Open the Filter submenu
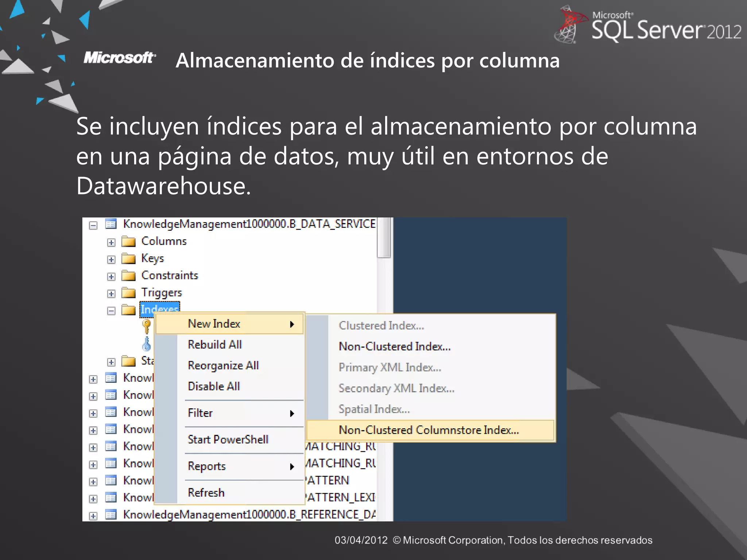Viewport: 747px width, 560px height. [230, 413]
